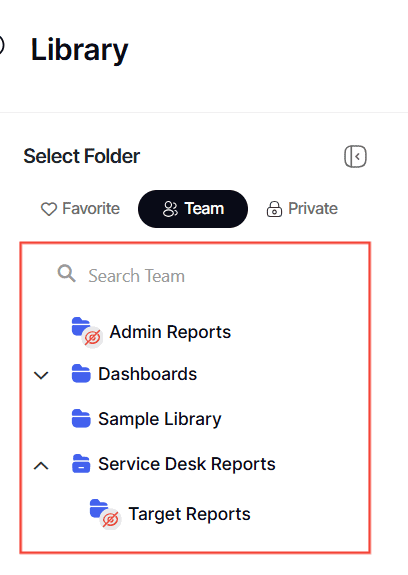
Task: Click the Target Reports hidden folder icon
Action: point(105,514)
